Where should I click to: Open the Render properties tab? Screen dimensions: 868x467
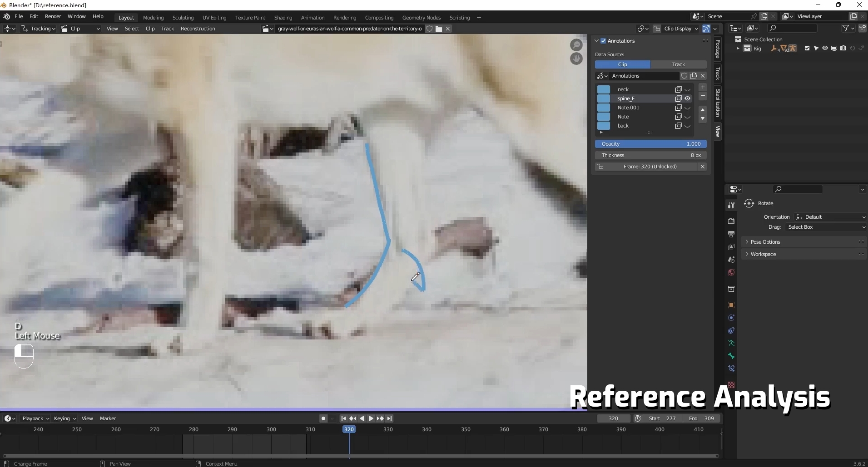click(x=731, y=221)
